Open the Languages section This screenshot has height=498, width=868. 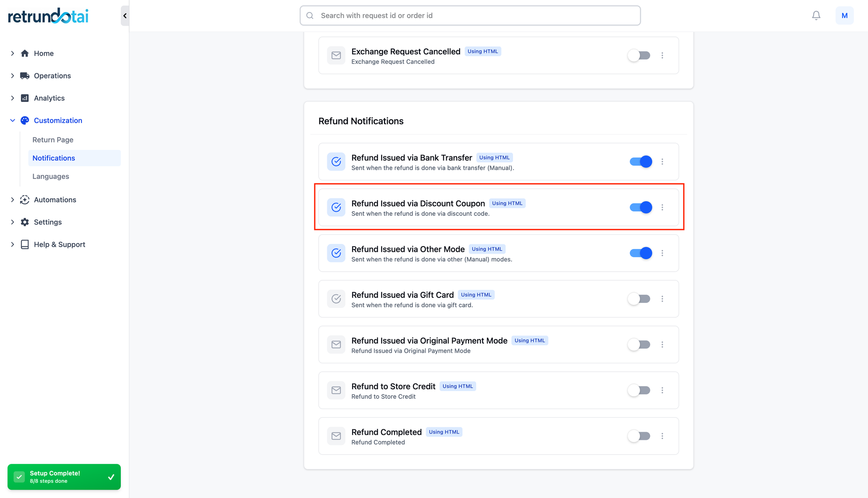[50, 176]
